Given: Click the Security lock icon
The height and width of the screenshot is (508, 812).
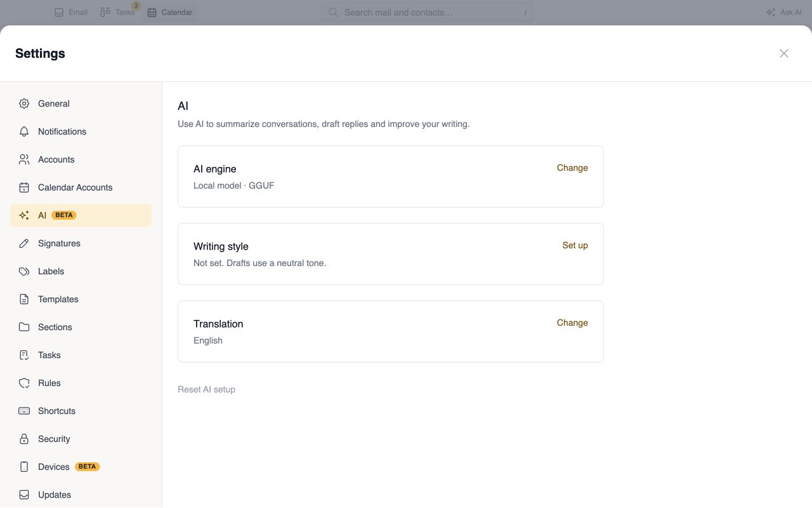Looking at the screenshot, I should [24, 439].
